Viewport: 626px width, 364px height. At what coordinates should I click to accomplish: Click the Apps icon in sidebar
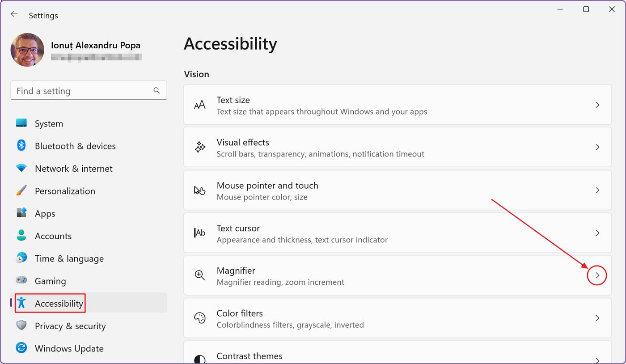coord(21,213)
